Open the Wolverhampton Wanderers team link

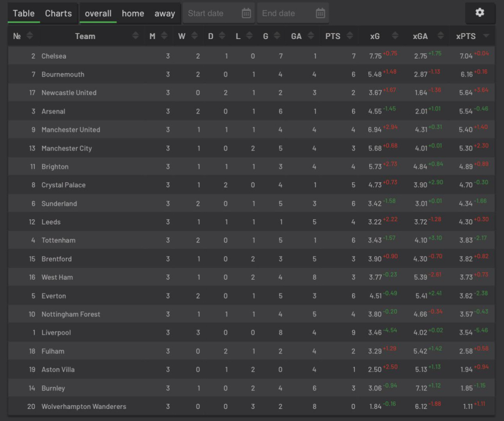[84, 407]
